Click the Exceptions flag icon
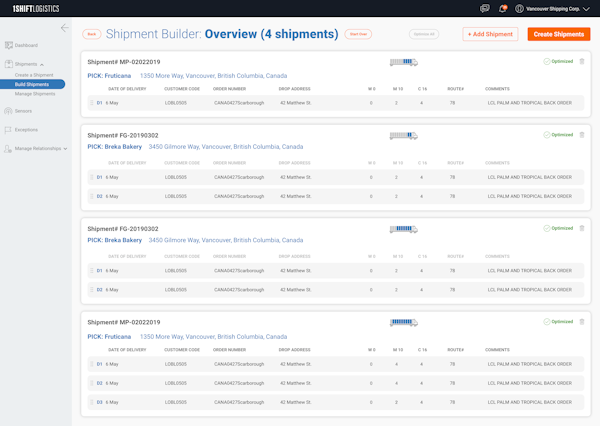Screen dimensions: 600x426 [8, 130]
